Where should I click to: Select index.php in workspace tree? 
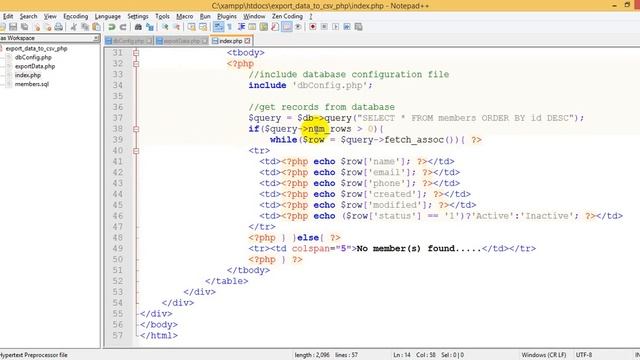click(x=28, y=75)
